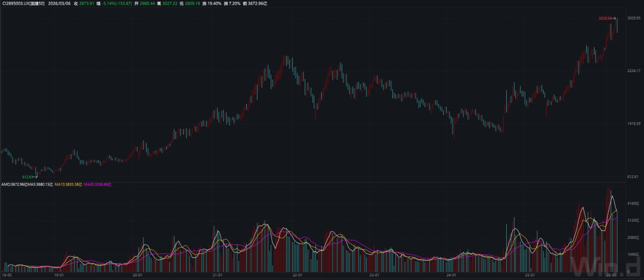The image size is (644, 280).
Task: Click the 24-01 time axis label
Action: (451, 275)
